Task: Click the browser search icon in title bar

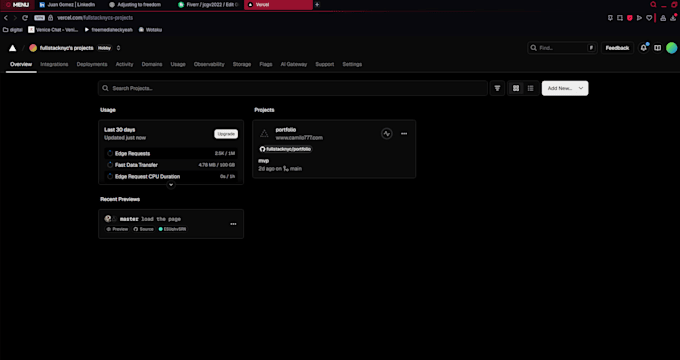Action: 653,5
